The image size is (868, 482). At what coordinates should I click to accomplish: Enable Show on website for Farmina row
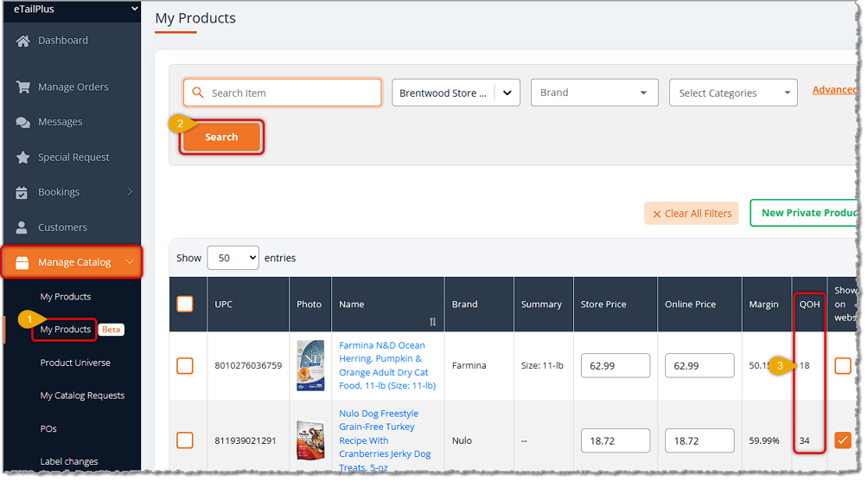843,366
